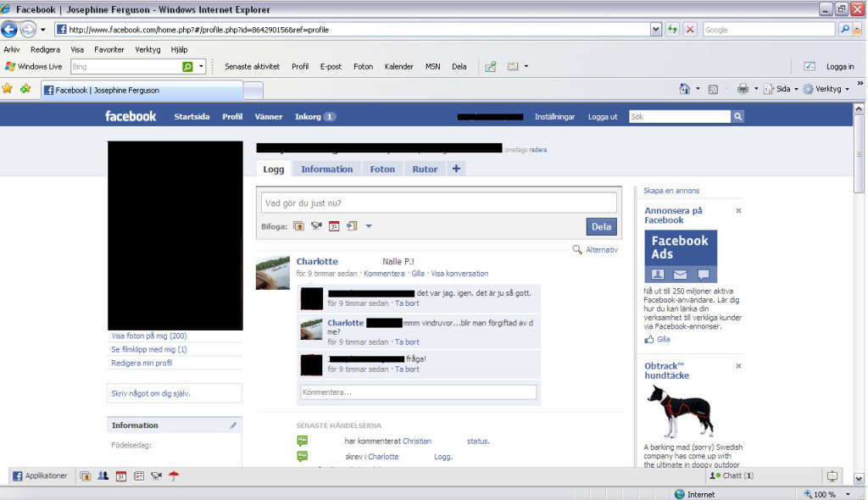Click the Refresh page icon

pos(672,30)
